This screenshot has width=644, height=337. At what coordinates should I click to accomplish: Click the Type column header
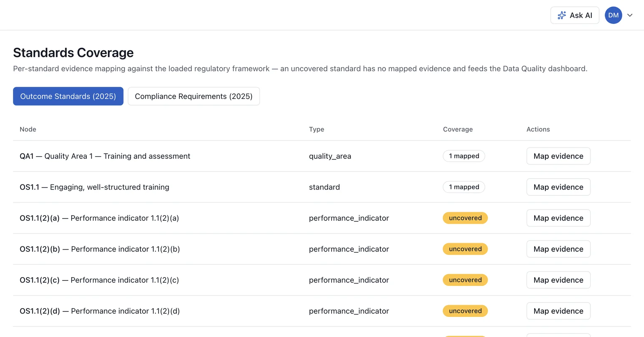[317, 129]
